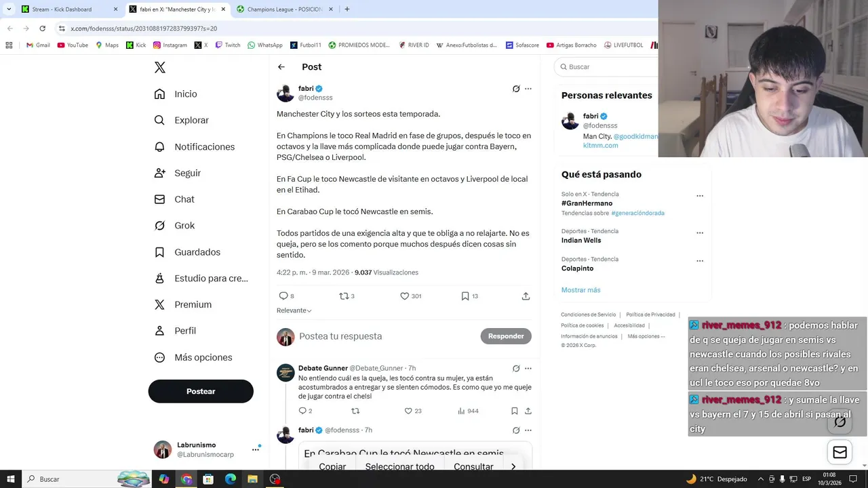868x488 pixels.
Task: Repost Debate Gunner's reply
Action: (x=355, y=411)
